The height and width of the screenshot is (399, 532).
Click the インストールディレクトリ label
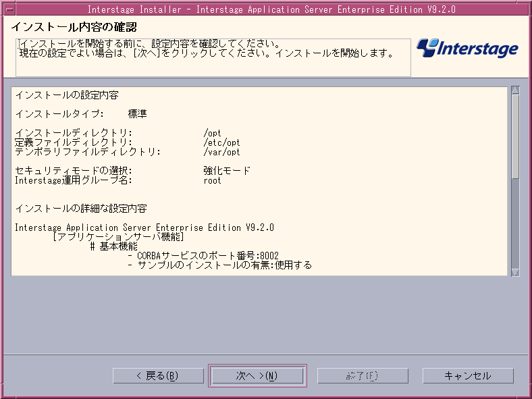[74, 133]
